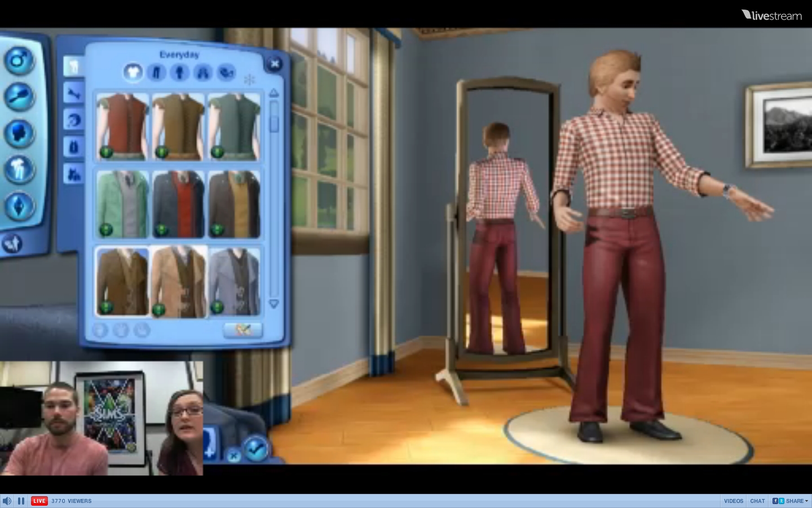Screen dimensions: 812x508
Task: Cancel with the small X button by the checkmark
Action: (x=233, y=454)
